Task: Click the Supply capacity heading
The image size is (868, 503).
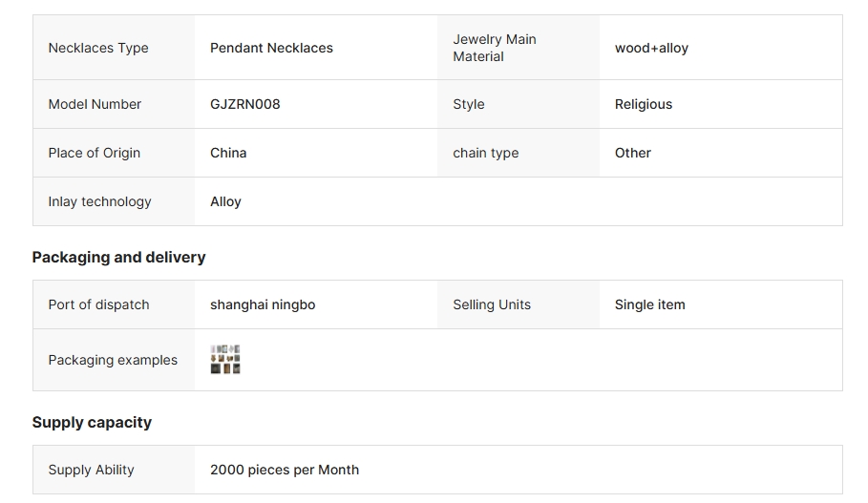Action: [92, 422]
